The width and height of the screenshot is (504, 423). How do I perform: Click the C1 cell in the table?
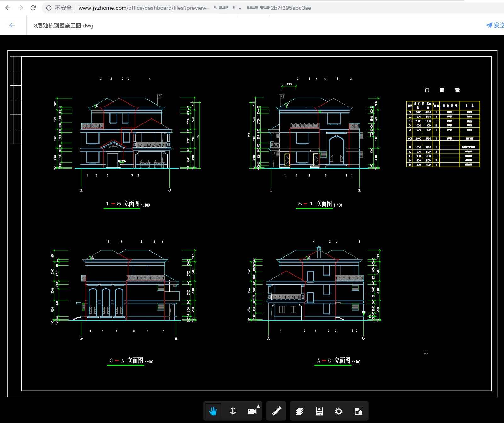point(410,112)
